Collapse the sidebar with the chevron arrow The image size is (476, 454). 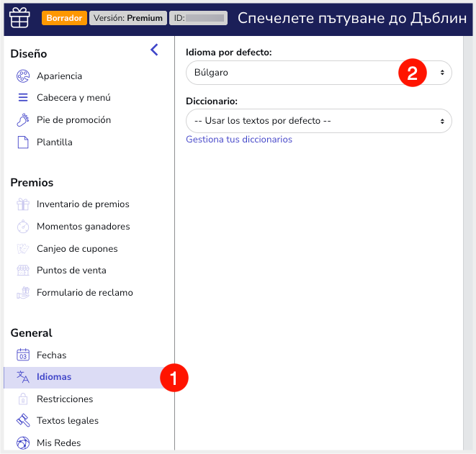(154, 50)
